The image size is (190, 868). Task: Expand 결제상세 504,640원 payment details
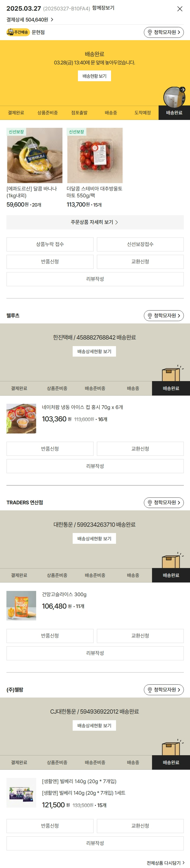[30, 20]
